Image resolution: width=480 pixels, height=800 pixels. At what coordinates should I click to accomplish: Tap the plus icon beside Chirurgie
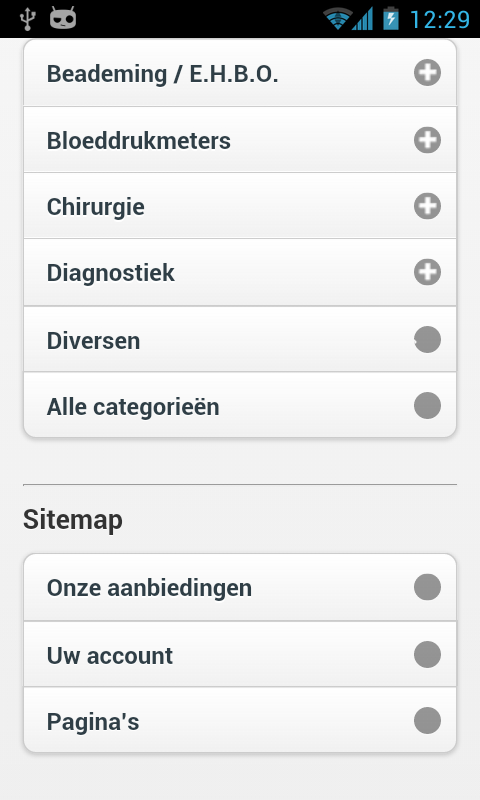tap(427, 206)
